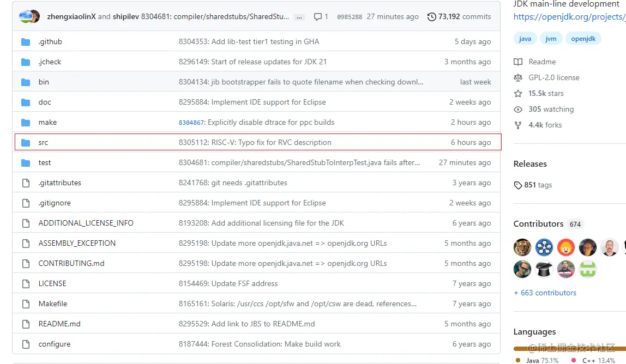Click + 663 contributors link
The image size is (626, 364).
pyautogui.click(x=545, y=293)
